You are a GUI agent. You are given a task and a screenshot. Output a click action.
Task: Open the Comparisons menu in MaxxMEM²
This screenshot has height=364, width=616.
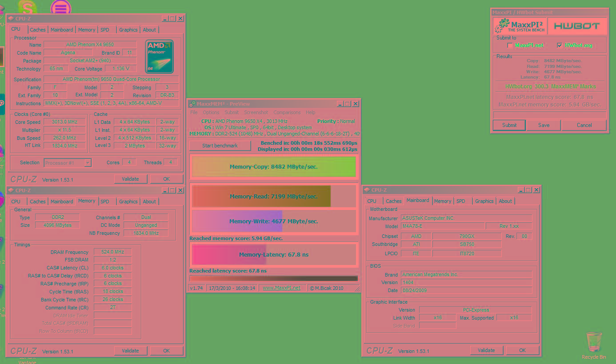[x=287, y=113]
